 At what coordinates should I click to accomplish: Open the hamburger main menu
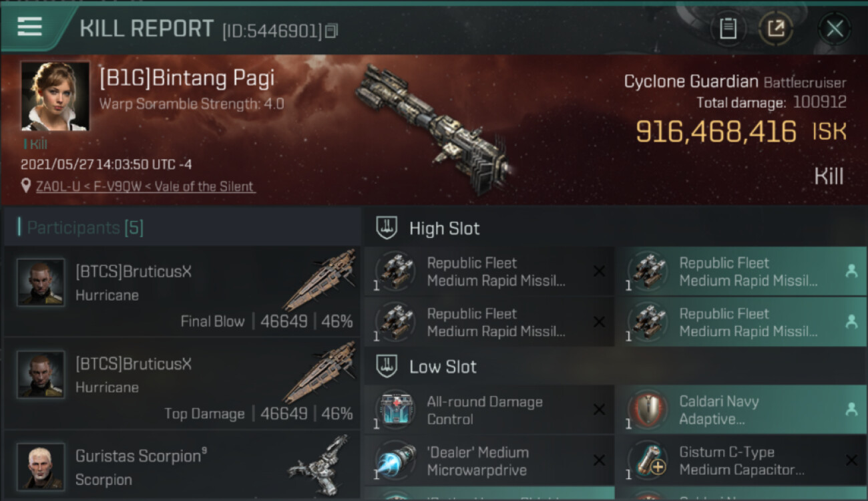pyautogui.click(x=30, y=27)
